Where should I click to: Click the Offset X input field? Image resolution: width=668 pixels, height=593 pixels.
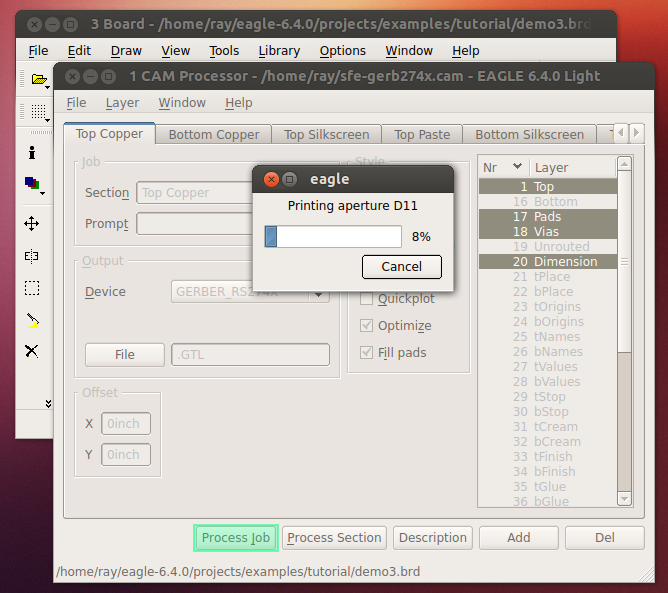tap(126, 423)
